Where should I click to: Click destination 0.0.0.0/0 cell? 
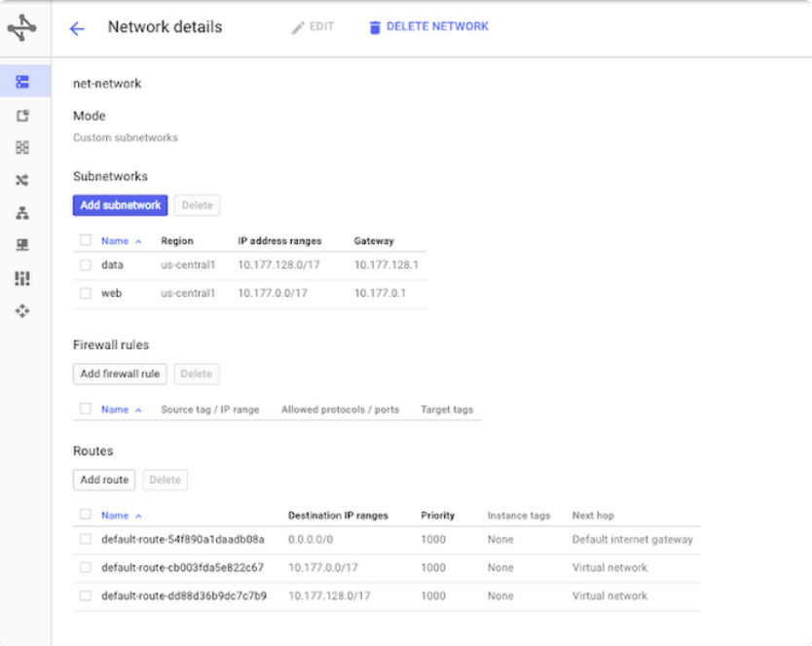coord(311,539)
